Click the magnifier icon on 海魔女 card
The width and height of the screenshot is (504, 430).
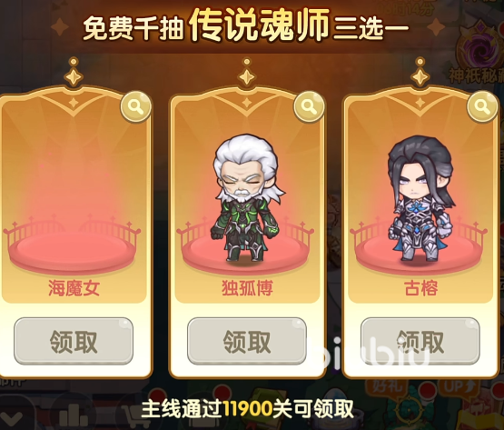(x=135, y=106)
